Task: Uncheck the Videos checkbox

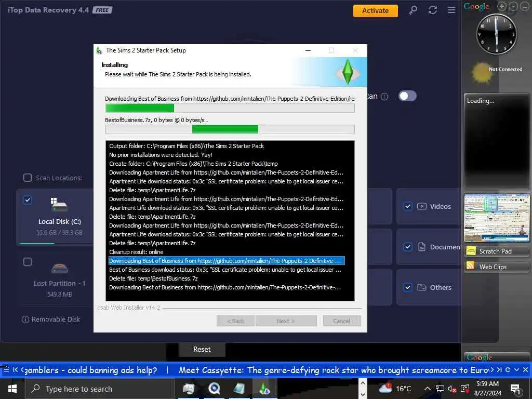Action: pos(408,206)
